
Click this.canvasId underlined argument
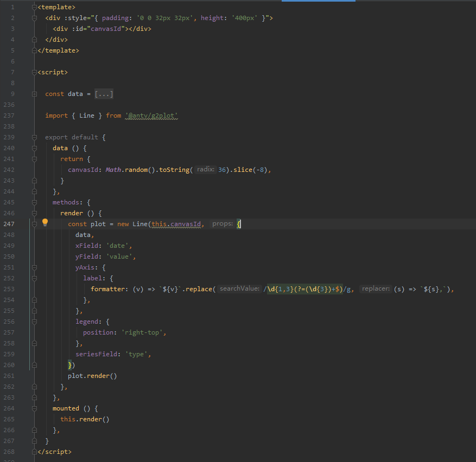[x=176, y=224]
